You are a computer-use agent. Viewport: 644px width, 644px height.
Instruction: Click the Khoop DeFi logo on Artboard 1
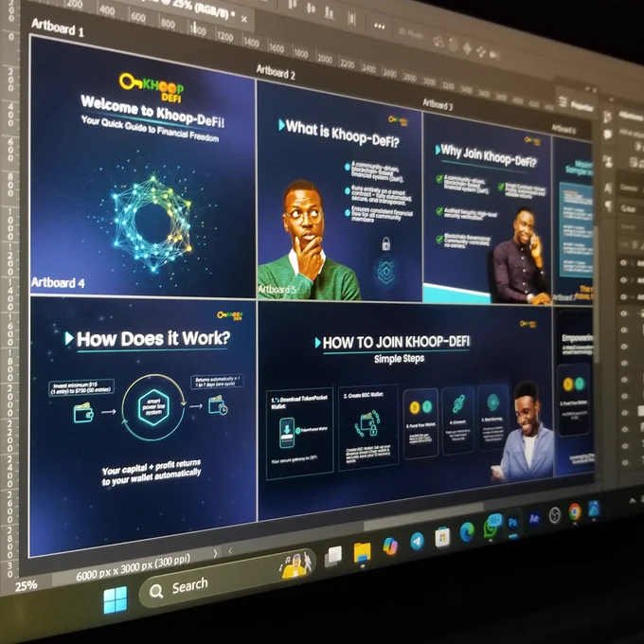pyautogui.click(x=152, y=87)
